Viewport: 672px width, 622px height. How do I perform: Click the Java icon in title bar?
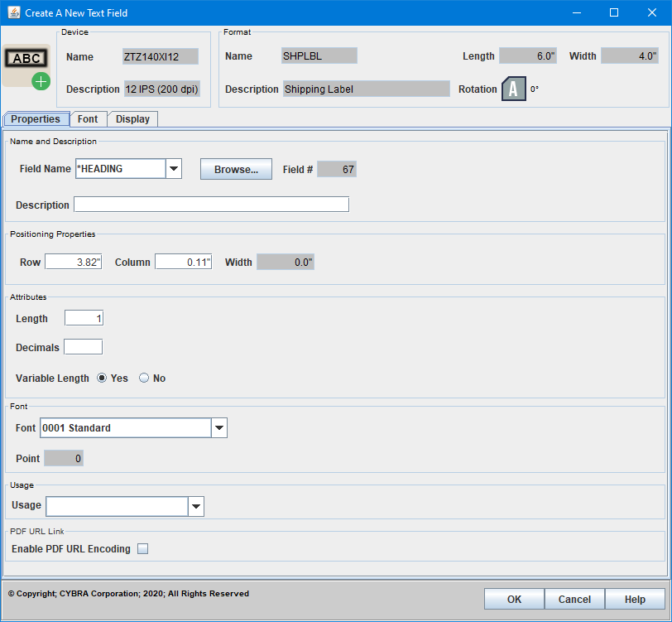coord(12,12)
